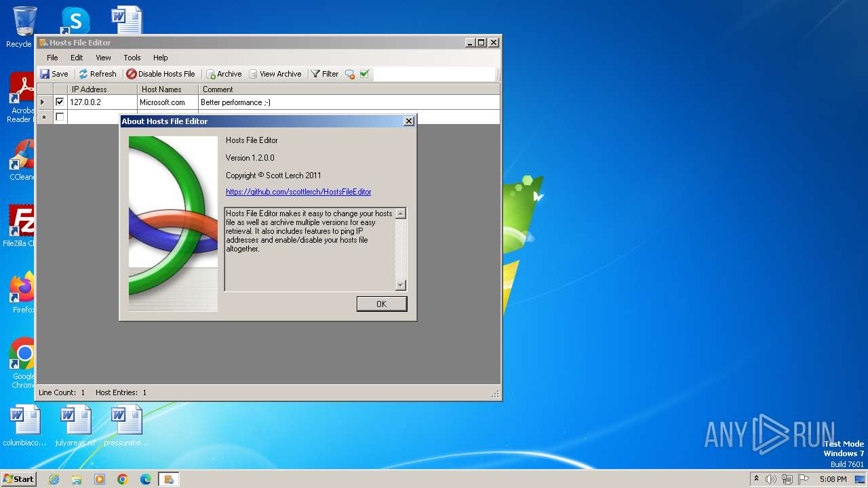Click the 5:08 PM taskbar clock
The height and width of the screenshot is (488, 868).
tap(833, 479)
